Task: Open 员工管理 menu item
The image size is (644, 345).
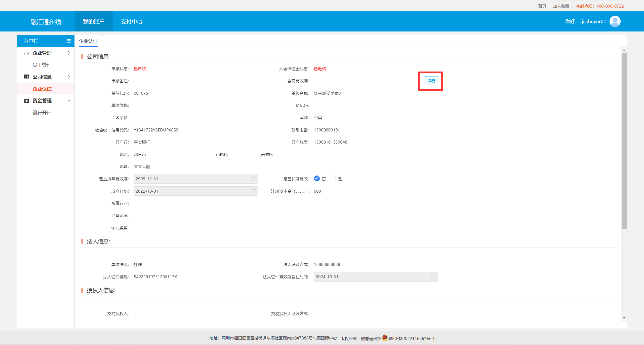Action: point(42,65)
